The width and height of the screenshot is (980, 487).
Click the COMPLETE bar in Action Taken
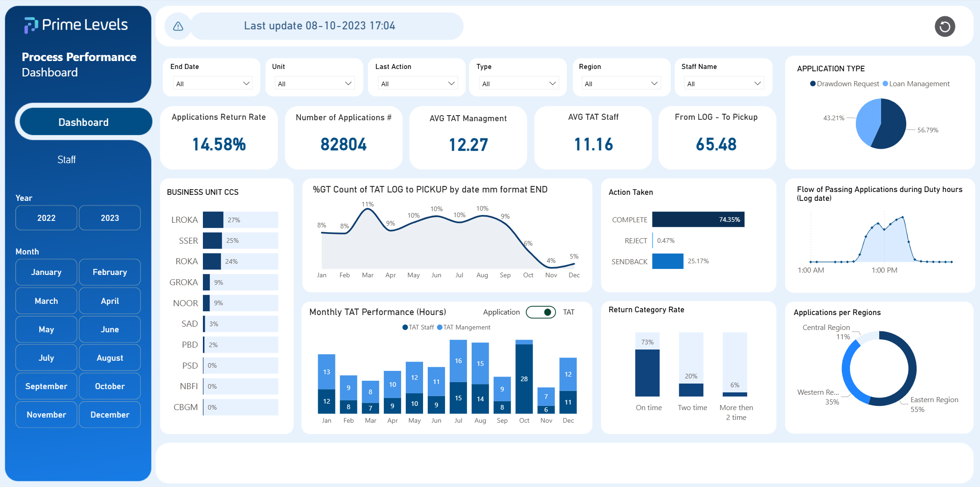click(698, 219)
